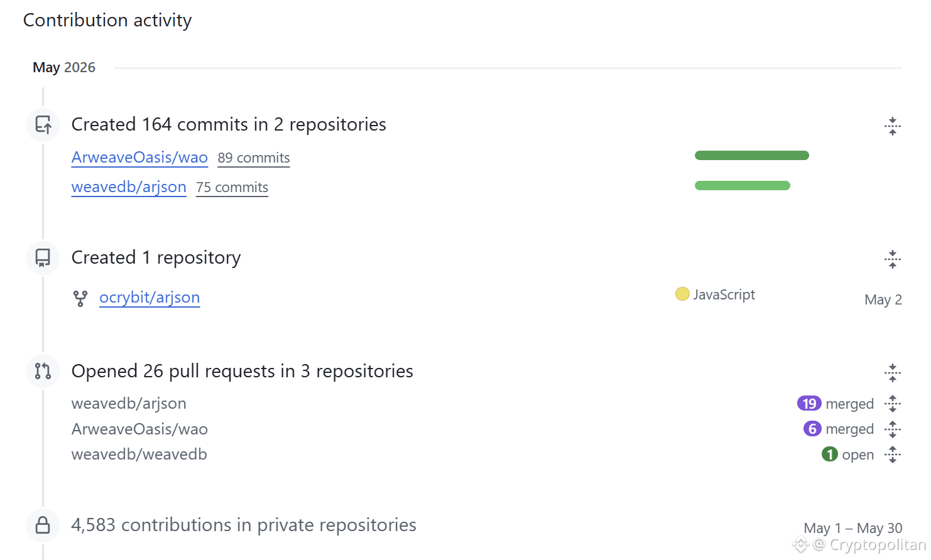This screenshot has height=560, width=931.
Task: Click the dark green ArweaveOasis/wao commit bar
Action: (752, 156)
